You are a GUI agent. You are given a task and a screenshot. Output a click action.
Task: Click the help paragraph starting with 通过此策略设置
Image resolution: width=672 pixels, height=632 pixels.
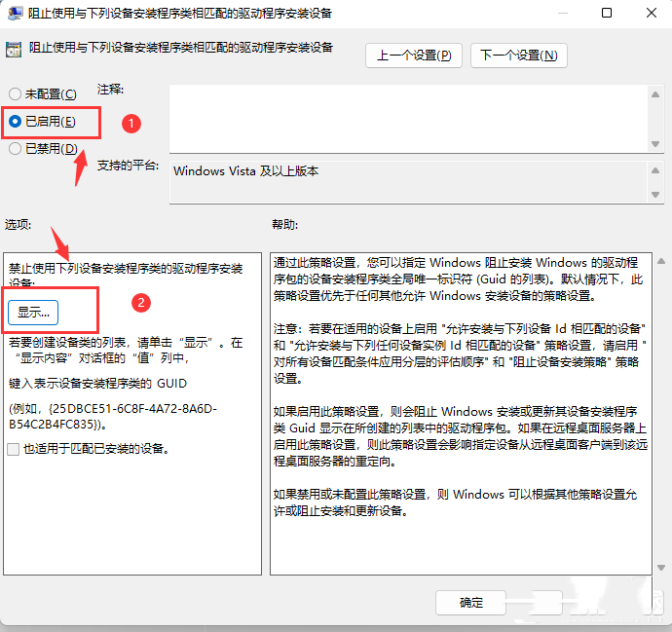point(458,279)
